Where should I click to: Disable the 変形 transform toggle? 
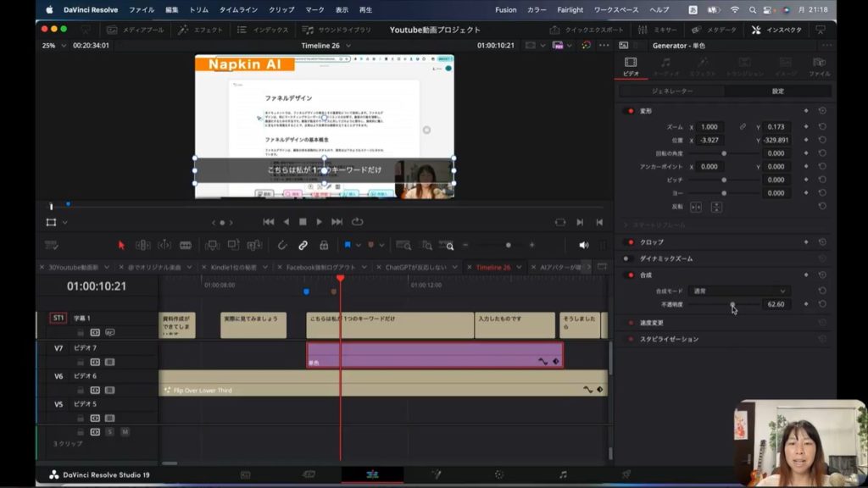click(631, 111)
